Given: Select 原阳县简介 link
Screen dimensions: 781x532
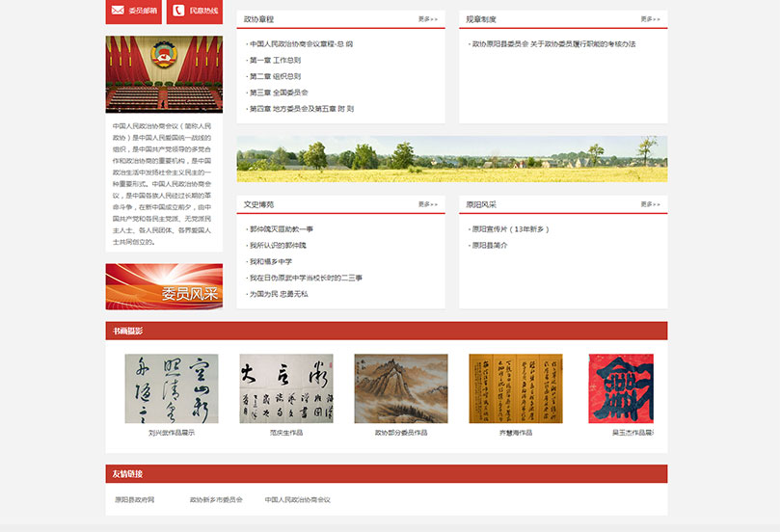Looking at the screenshot, I should [x=490, y=246].
